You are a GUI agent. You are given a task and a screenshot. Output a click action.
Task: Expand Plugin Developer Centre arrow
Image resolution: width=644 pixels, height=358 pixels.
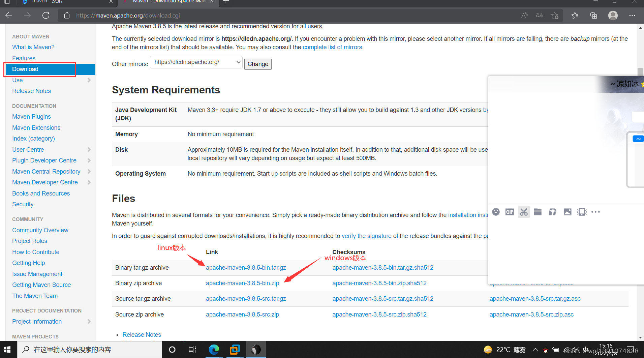[89, 160]
